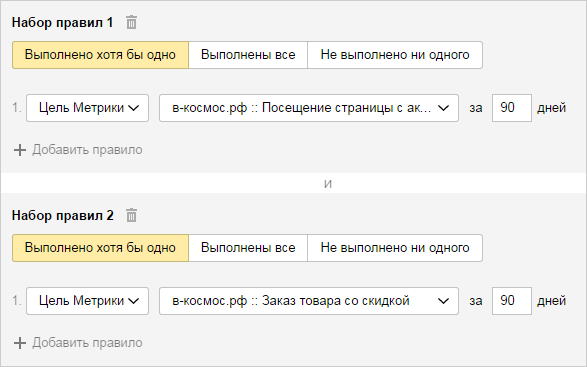Click plus icon under rule set 2
Viewport: 587px width, 367px height.
19,343
